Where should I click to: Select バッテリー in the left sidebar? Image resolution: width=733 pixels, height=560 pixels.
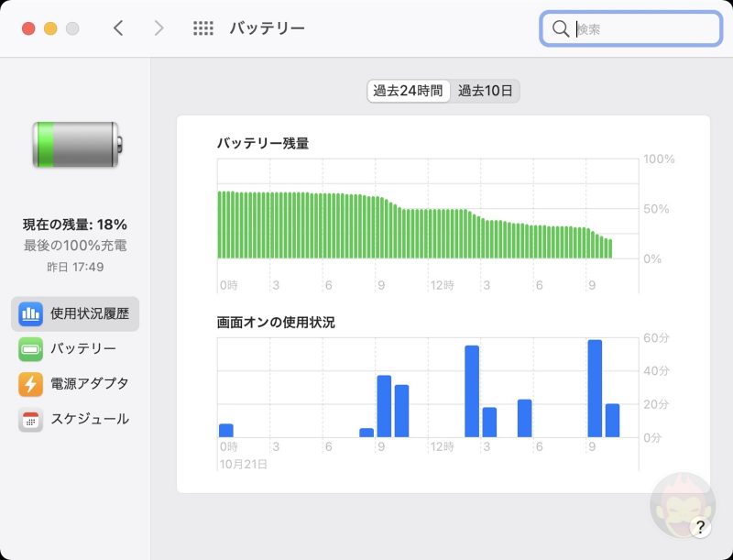point(78,349)
